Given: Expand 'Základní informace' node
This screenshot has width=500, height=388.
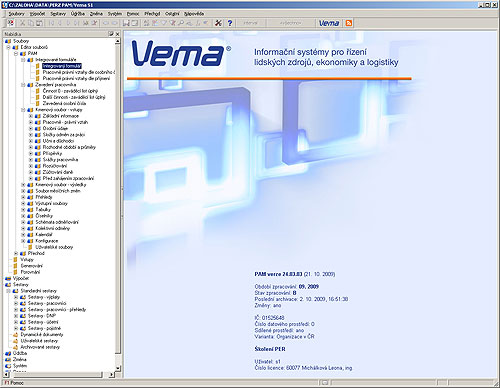Looking at the screenshot, I should click(x=30, y=116).
